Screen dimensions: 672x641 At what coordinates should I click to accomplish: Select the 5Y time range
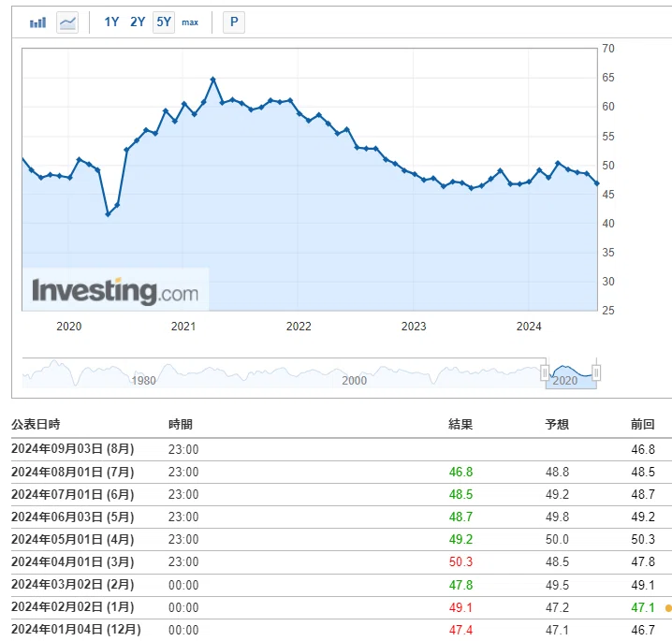coord(164,22)
